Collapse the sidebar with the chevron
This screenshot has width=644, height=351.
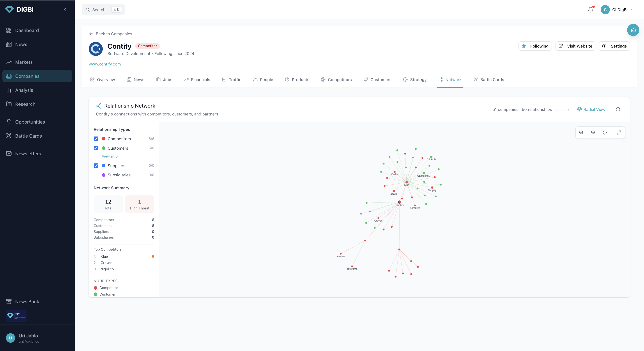pos(65,10)
